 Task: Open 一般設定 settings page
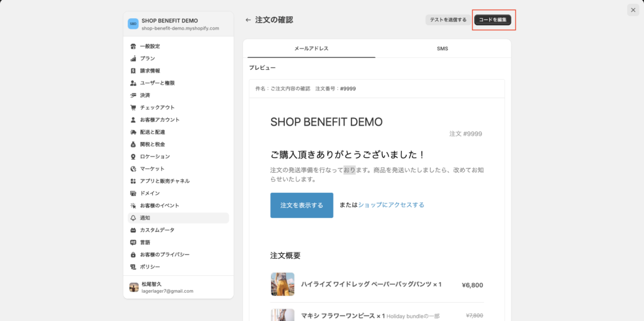pyautogui.click(x=178, y=46)
